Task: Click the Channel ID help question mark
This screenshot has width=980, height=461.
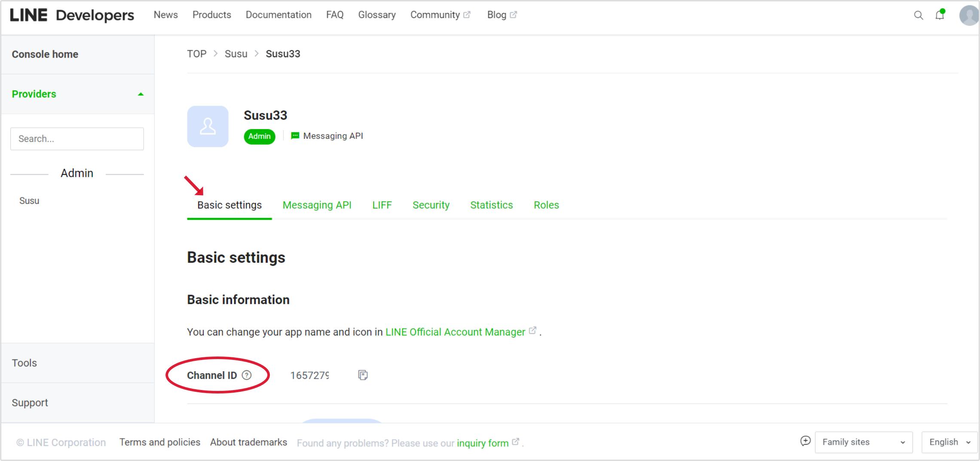Action: click(x=247, y=375)
